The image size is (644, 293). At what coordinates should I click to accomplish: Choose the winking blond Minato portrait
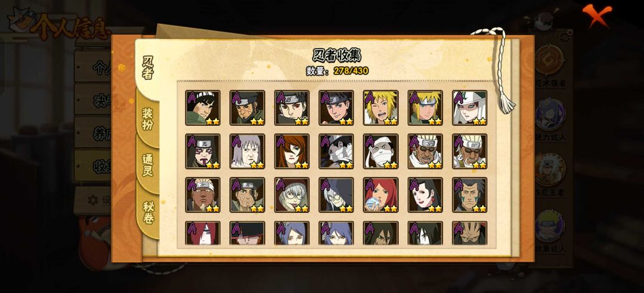pos(380,107)
